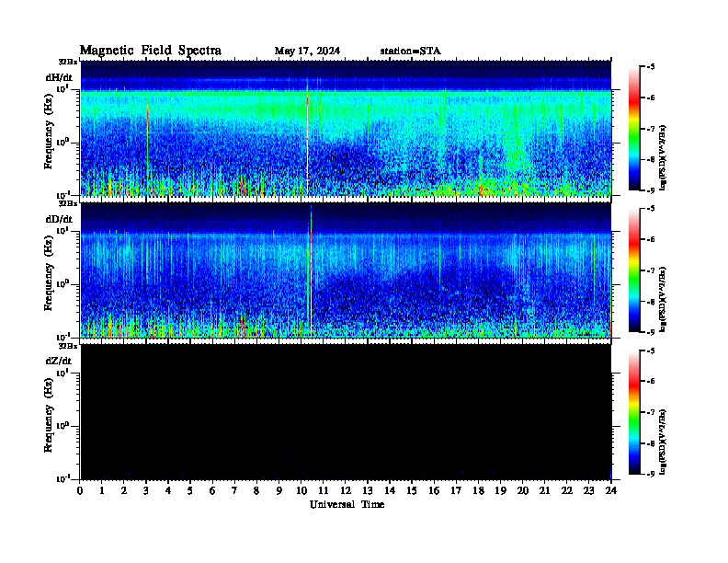Click the color scale beside dD/dt panel

pos(634,270)
